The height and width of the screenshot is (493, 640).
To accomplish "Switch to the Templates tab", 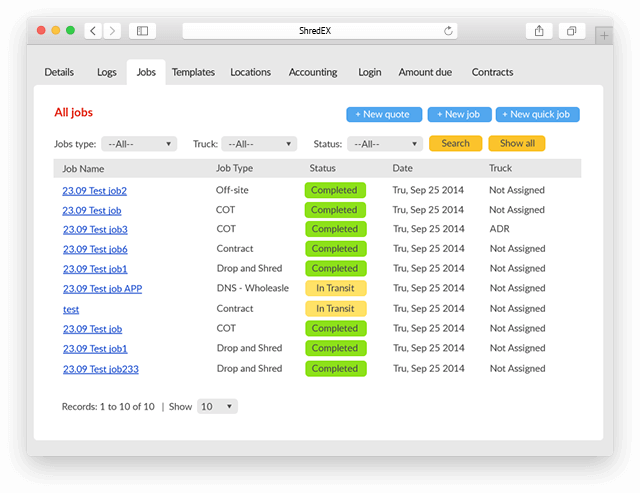I will pyautogui.click(x=193, y=72).
